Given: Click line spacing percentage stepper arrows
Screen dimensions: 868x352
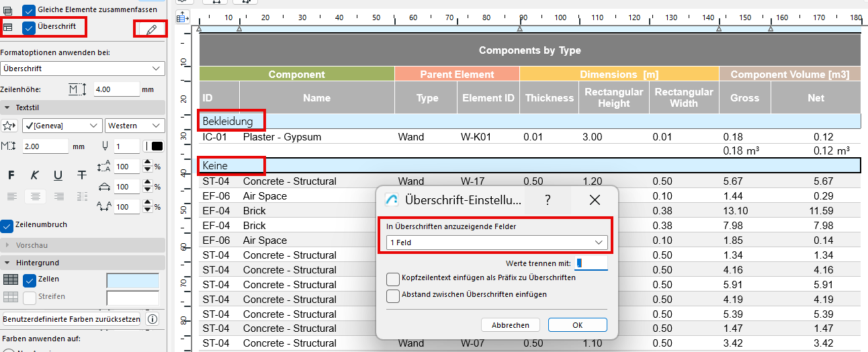Looking at the screenshot, I should [x=146, y=166].
